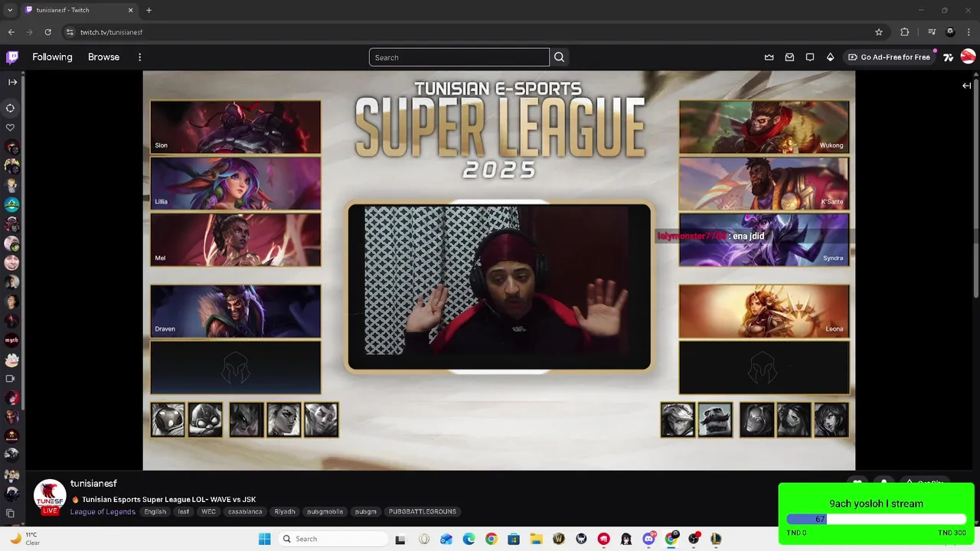Screen dimensions: 980x551
Task: Click the Get Bits diamond icon
Action: 830,57
